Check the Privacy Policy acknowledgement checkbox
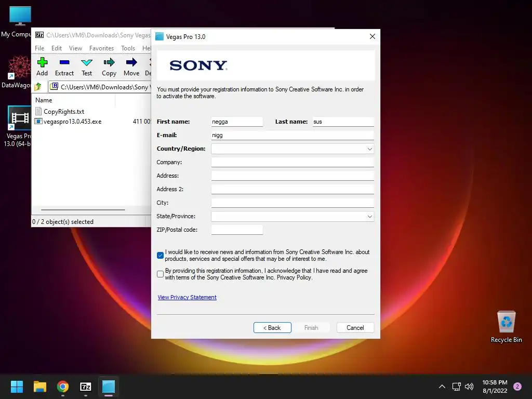 point(161,274)
